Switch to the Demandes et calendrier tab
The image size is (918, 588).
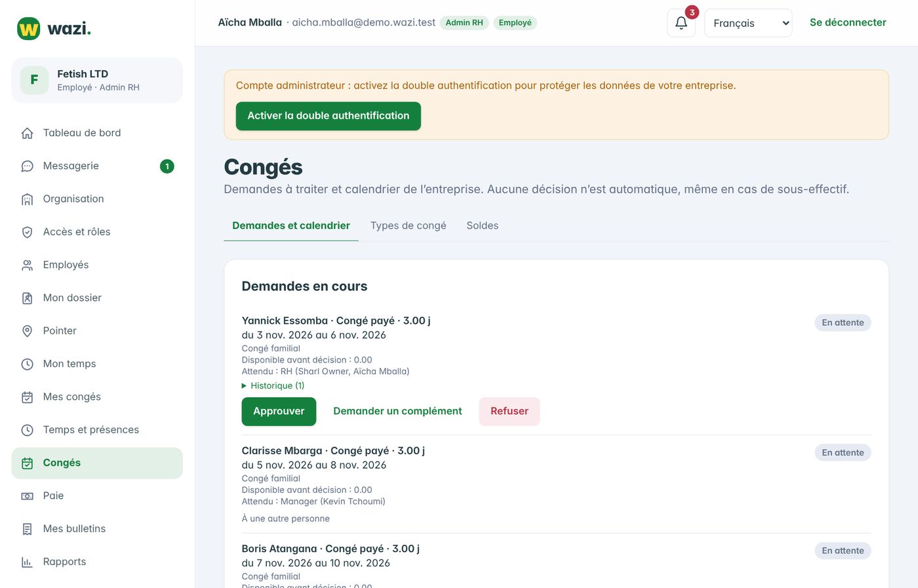pos(291,225)
